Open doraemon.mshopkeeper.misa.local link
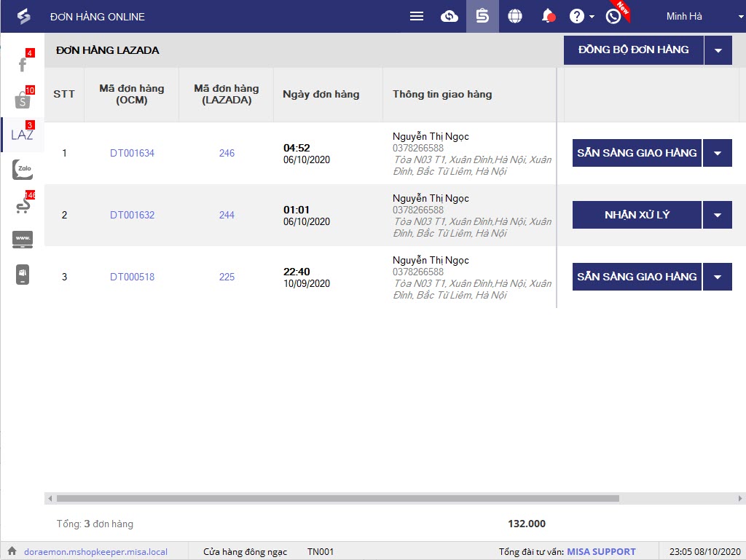746x560 pixels. click(95, 551)
